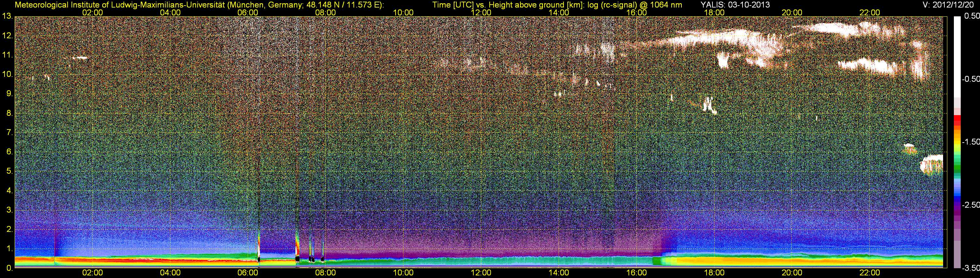Pick the blue segment of the color bar
Screen dimensions: 980x278
pos(957,195)
